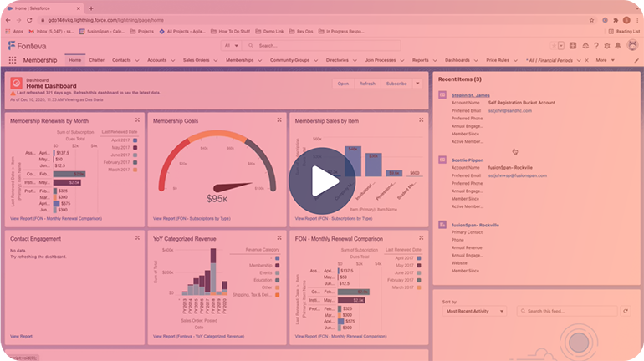Click the Favorites star icon

pyautogui.click(x=554, y=45)
